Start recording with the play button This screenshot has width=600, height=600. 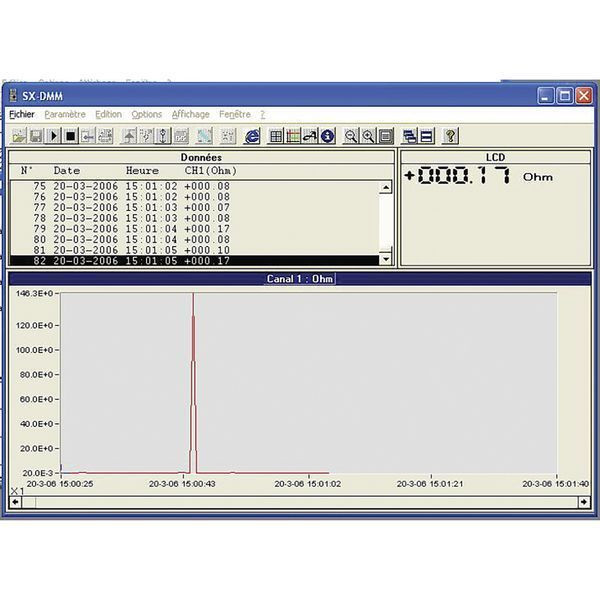pos(54,136)
